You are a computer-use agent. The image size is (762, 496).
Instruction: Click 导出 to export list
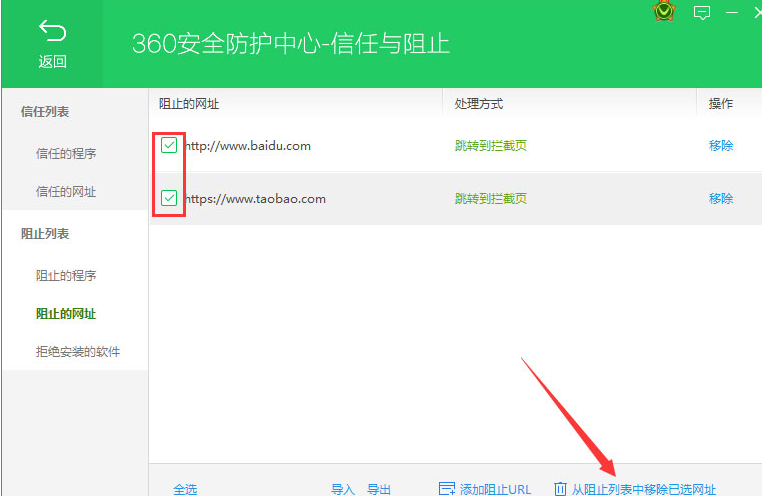pos(379,489)
